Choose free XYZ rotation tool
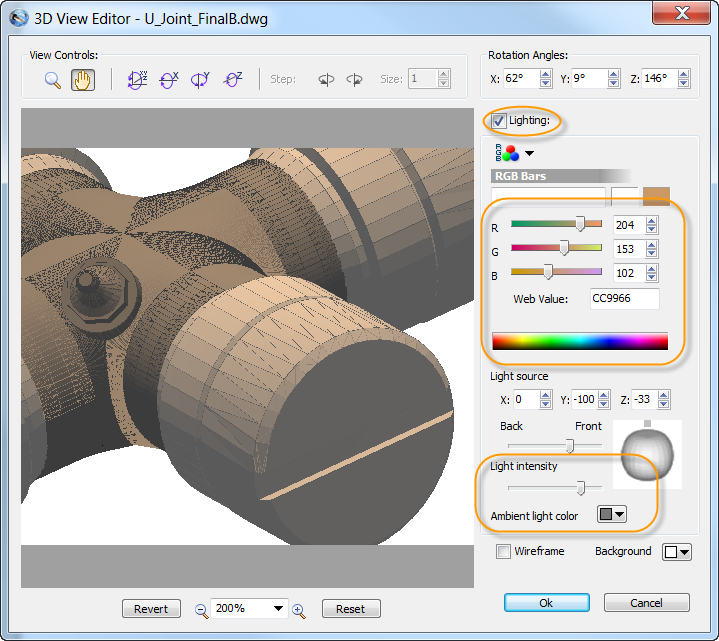Screen dimensions: 719x641 pyautogui.click(x=137, y=80)
